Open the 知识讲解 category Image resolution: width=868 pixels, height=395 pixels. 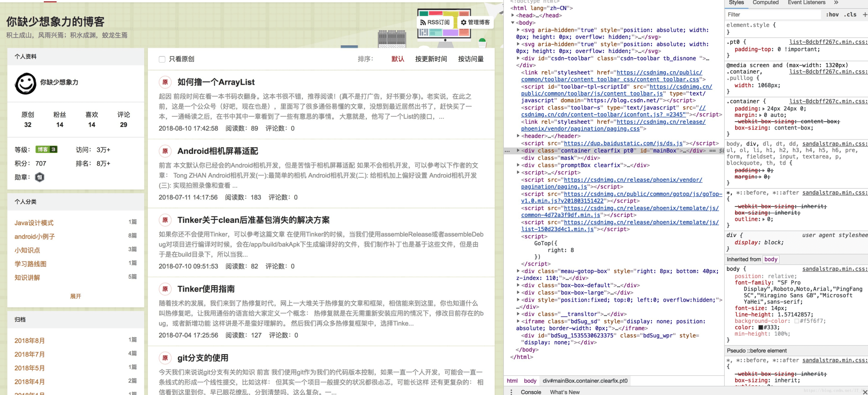pyautogui.click(x=27, y=278)
